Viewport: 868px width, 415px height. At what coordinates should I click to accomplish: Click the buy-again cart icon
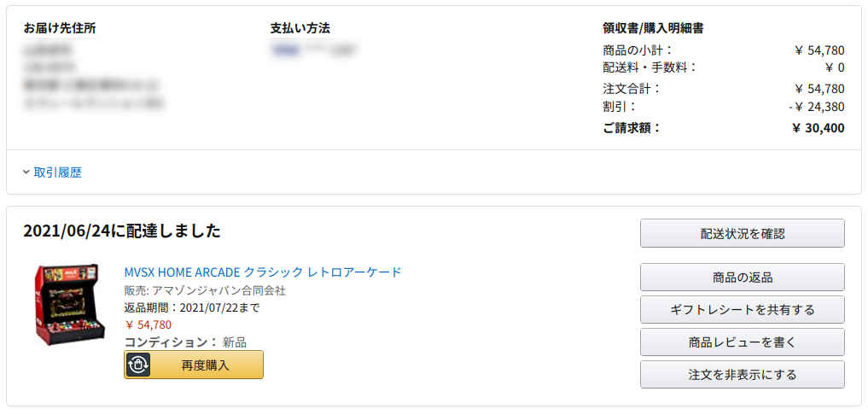pyautogui.click(x=138, y=365)
